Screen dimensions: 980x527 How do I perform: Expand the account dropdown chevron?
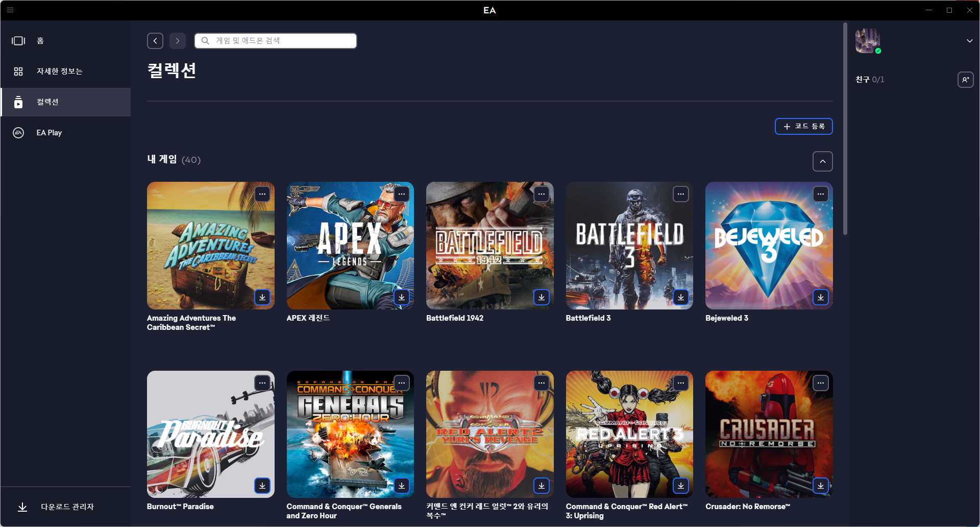(x=969, y=41)
